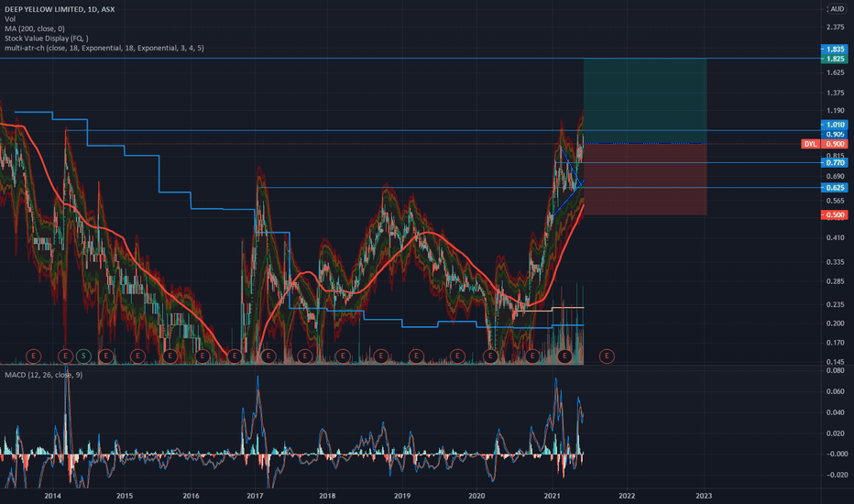Viewport: 854px width, 504px height.
Task: Click the DYL ticker tag on price axis
Action: (810, 144)
